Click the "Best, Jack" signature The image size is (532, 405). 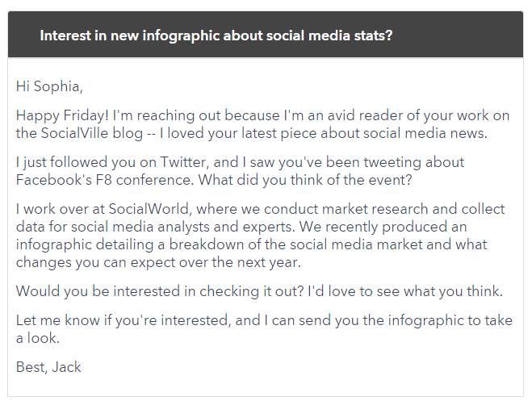[48, 367]
